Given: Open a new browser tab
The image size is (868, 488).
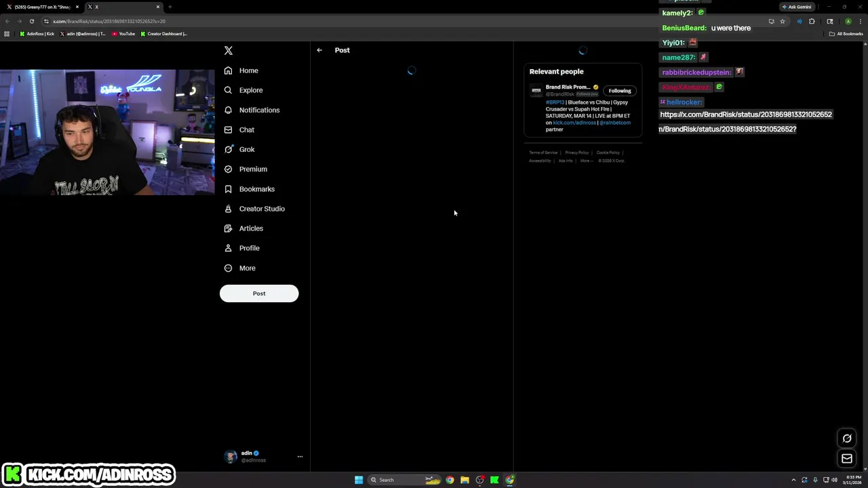Looking at the screenshot, I should click(x=170, y=7).
